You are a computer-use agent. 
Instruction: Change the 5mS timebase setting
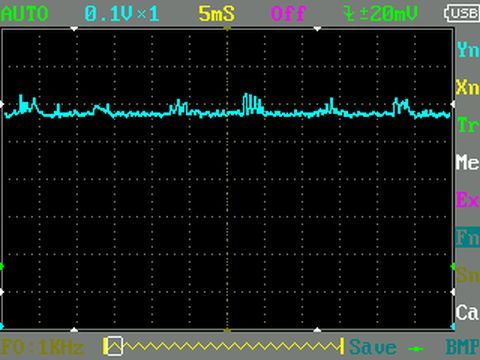(x=217, y=14)
